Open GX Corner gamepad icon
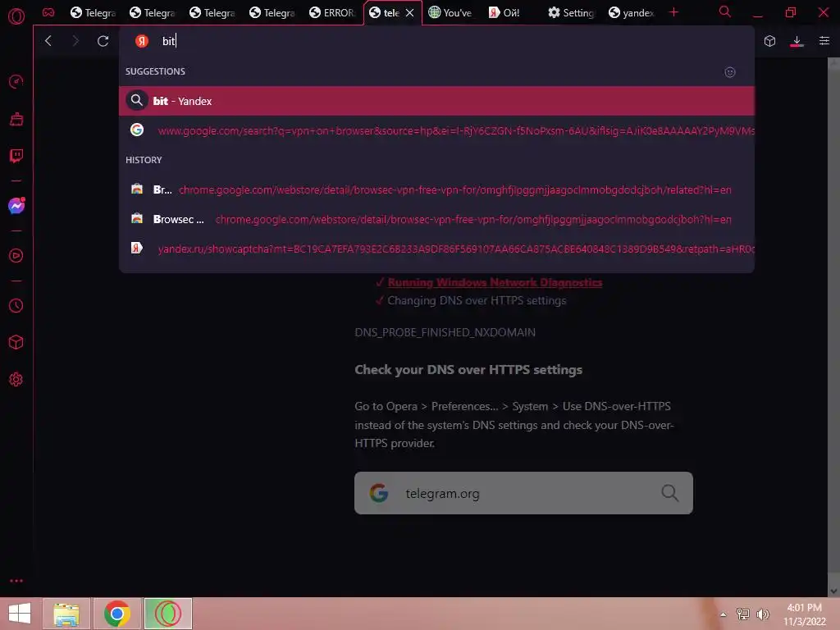 (x=48, y=12)
